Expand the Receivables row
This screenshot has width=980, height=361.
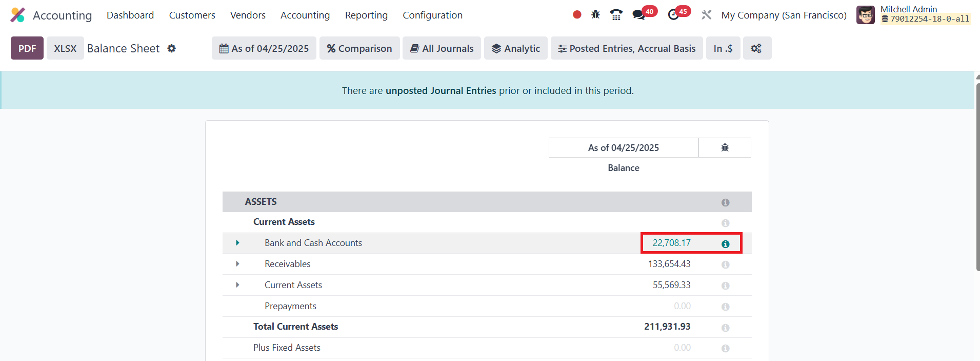237,264
